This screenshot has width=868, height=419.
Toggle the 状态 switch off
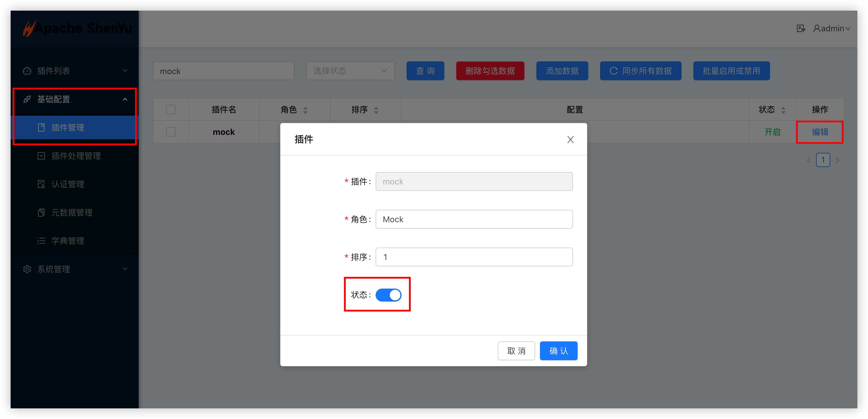coord(388,295)
